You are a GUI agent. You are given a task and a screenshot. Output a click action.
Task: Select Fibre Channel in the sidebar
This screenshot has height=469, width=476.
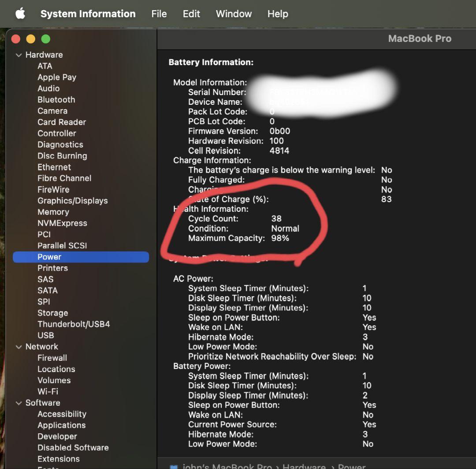[64, 178]
